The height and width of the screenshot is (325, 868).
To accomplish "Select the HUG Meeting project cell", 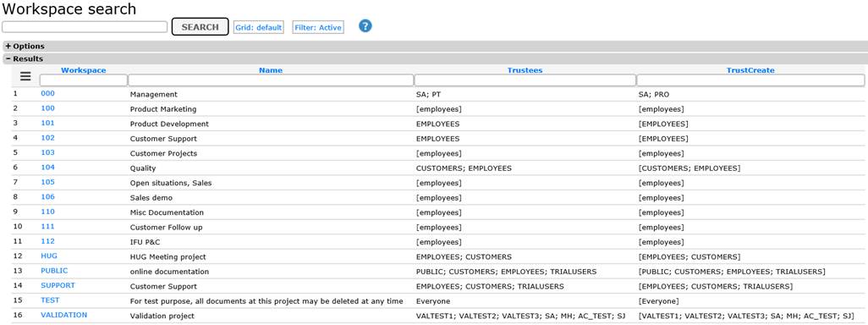I will click(168, 257).
